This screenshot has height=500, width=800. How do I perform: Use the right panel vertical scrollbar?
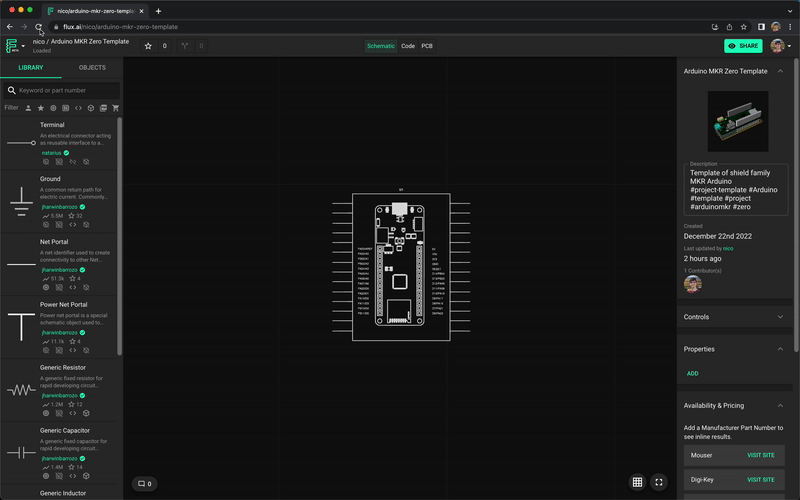(x=796, y=205)
